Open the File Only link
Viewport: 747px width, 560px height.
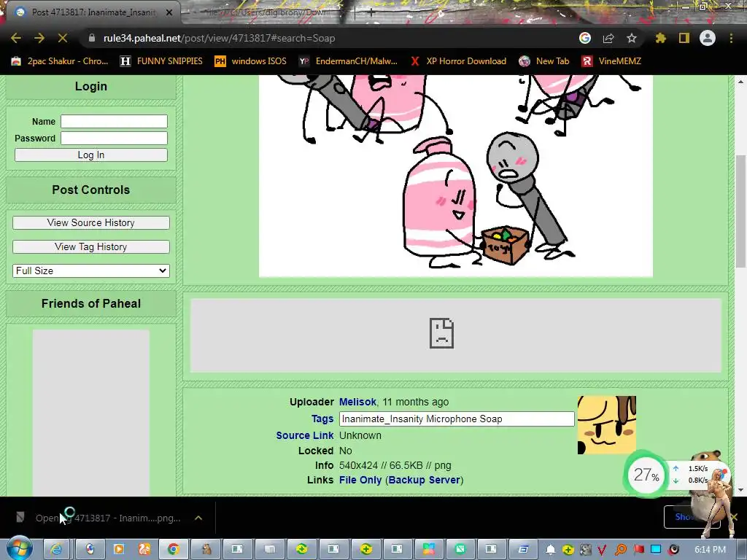pos(360,480)
